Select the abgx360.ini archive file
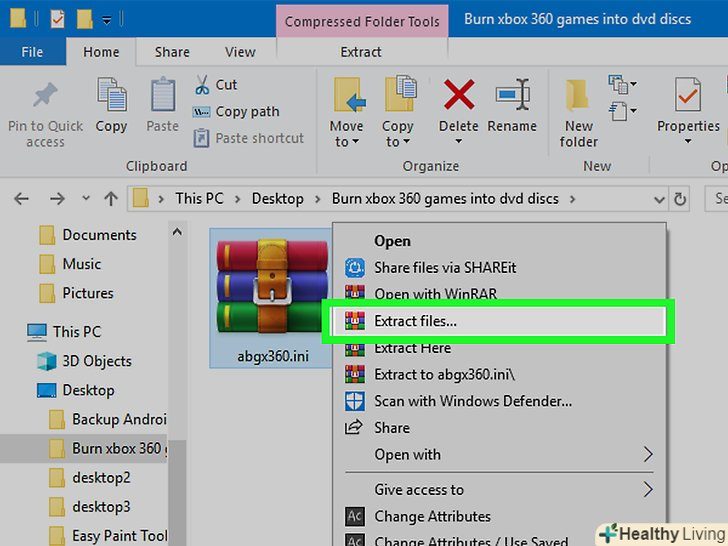The height and width of the screenshot is (546, 728). 272,298
